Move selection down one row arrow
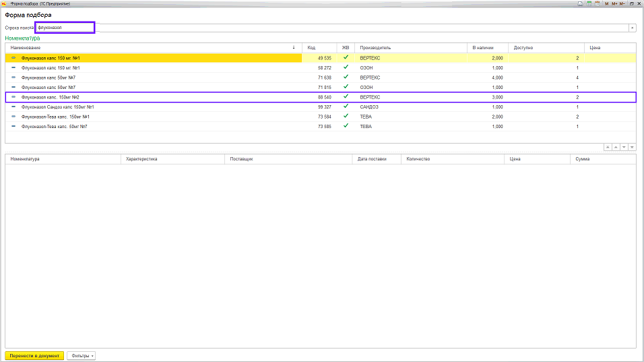The width and height of the screenshot is (644, 362). tap(624, 147)
